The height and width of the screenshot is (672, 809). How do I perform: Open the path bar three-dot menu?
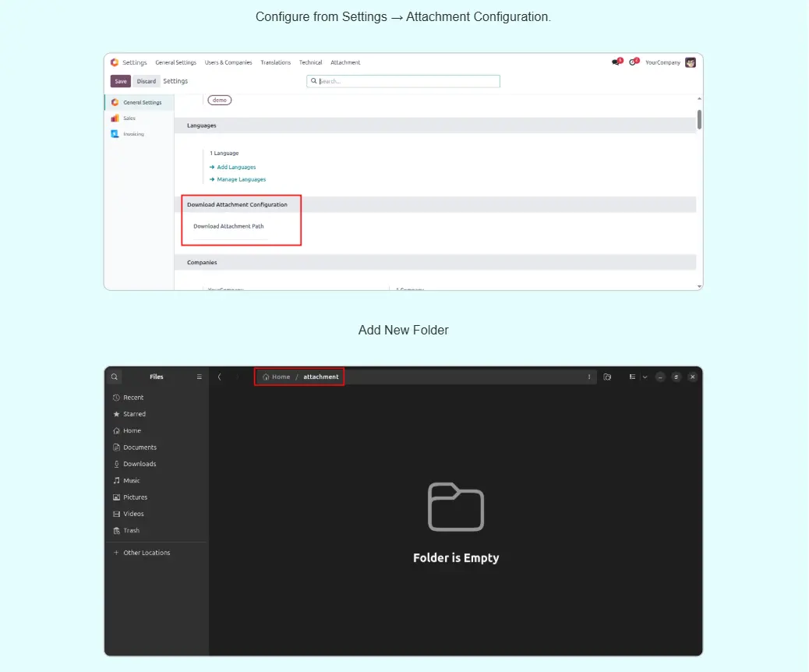tap(589, 377)
